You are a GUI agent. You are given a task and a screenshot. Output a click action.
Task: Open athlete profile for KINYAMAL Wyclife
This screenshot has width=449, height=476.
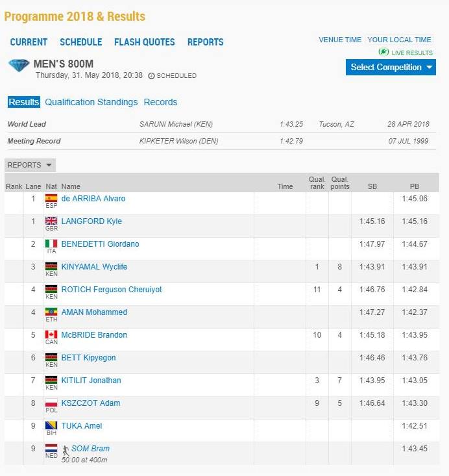(x=94, y=267)
